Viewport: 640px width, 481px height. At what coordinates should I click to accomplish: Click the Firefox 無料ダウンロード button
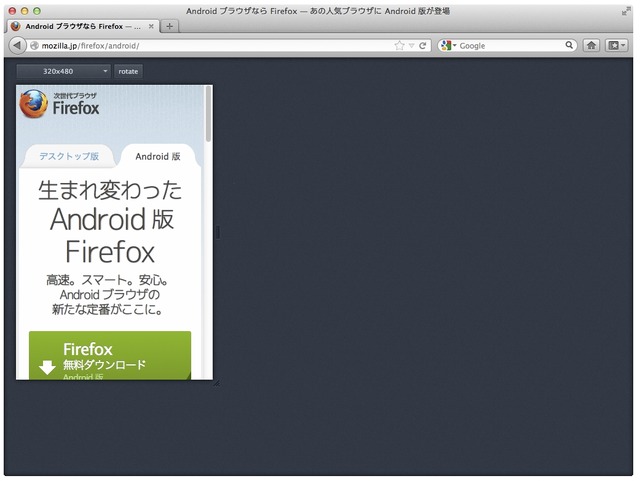point(110,355)
